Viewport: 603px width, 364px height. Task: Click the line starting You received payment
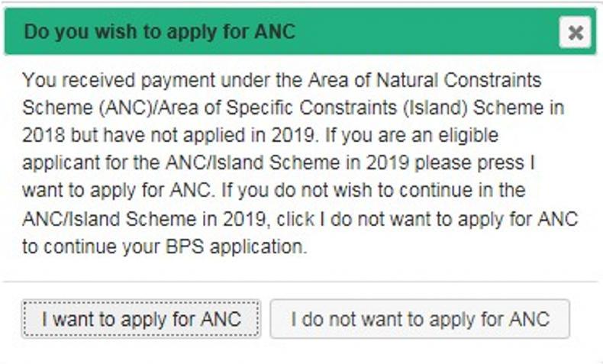[x=281, y=79]
